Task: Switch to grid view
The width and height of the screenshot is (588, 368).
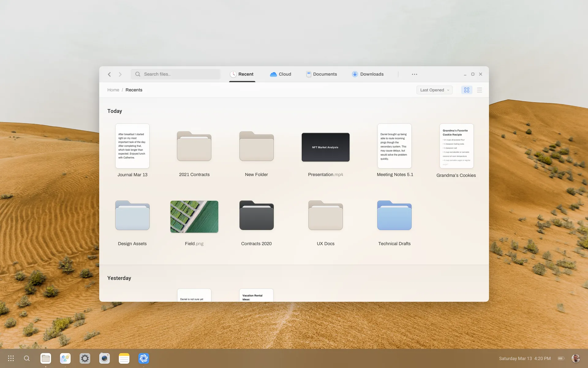Action: (x=467, y=90)
